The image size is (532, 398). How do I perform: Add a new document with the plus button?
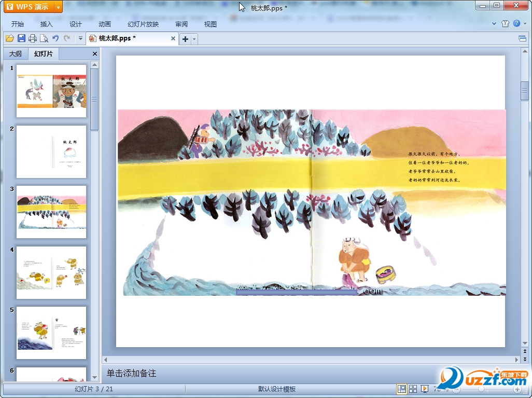(185, 39)
